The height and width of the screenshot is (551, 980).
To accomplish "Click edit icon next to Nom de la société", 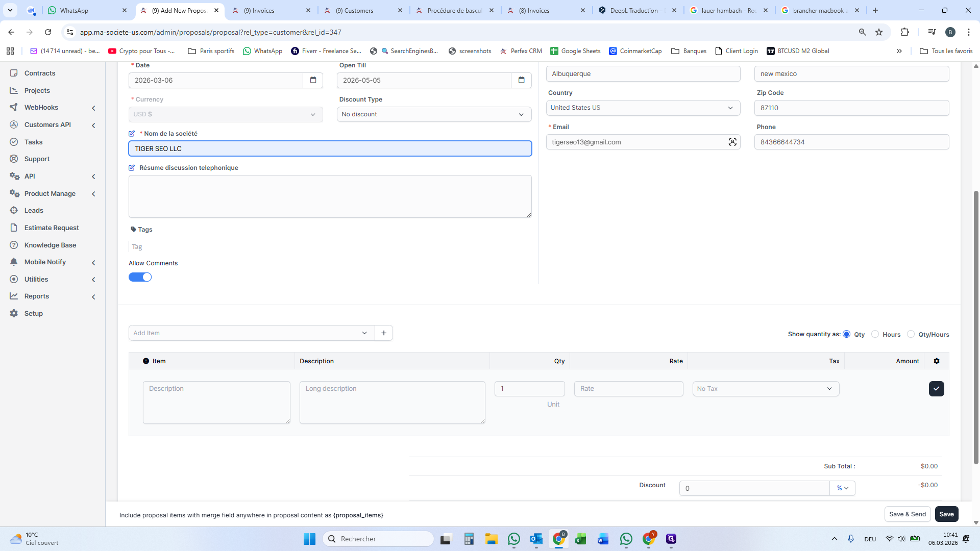I will click(132, 134).
